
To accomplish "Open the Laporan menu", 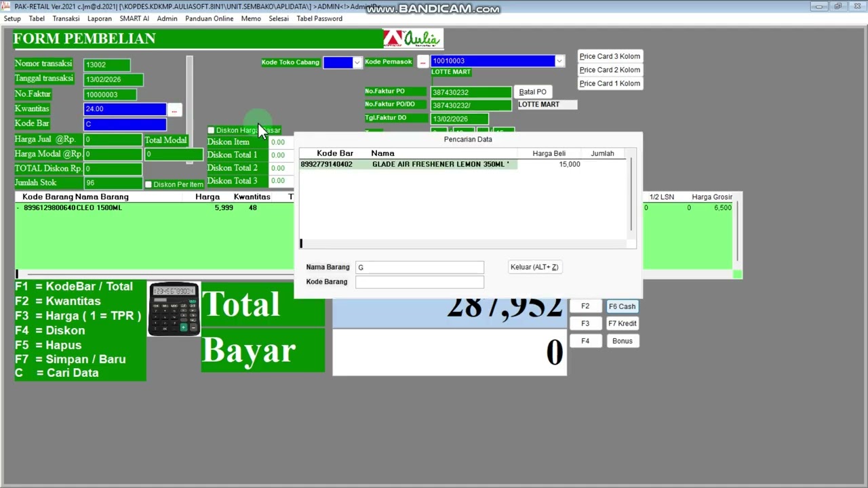I will 100,18.
